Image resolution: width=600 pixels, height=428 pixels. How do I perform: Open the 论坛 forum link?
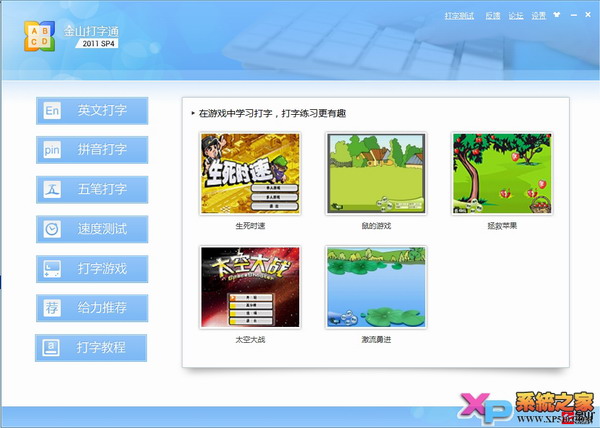coord(515,16)
